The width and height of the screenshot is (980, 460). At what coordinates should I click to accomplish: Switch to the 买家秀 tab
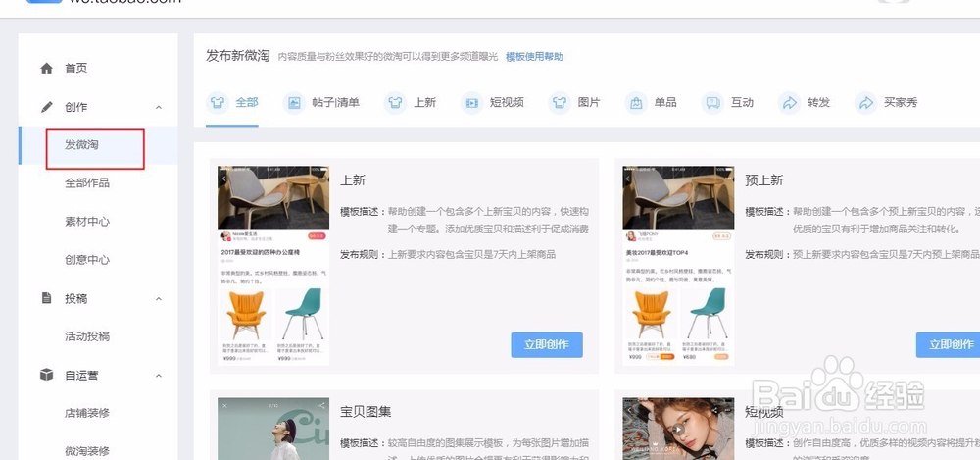pos(886,103)
